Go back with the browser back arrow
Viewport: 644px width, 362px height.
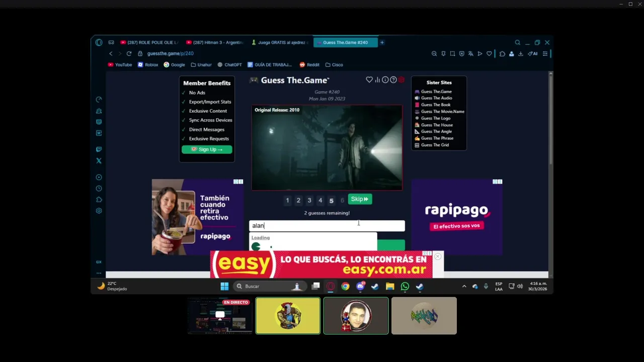click(111, 54)
